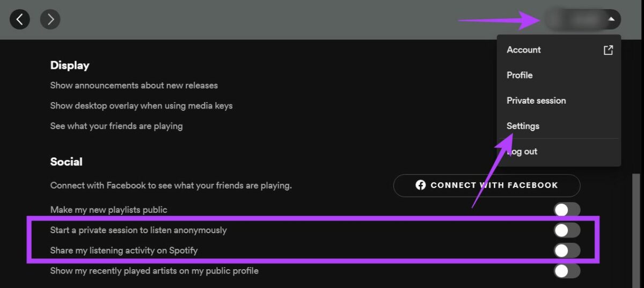
Task: Go back with the left arrow button
Action: click(20, 20)
